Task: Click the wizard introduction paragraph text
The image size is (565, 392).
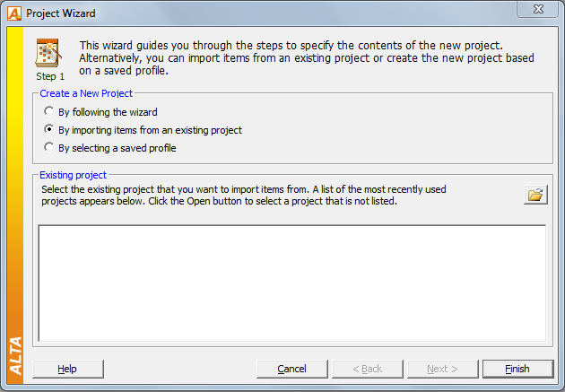Action: point(307,58)
